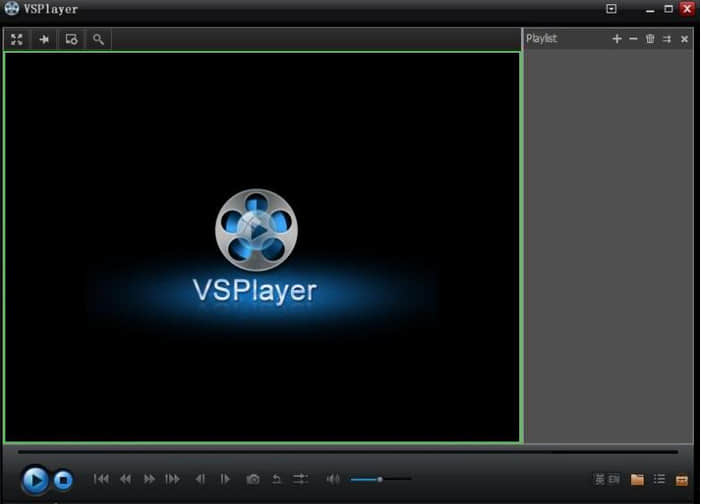
Task: Capture a snapshot with camera icon
Action: [x=253, y=479]
